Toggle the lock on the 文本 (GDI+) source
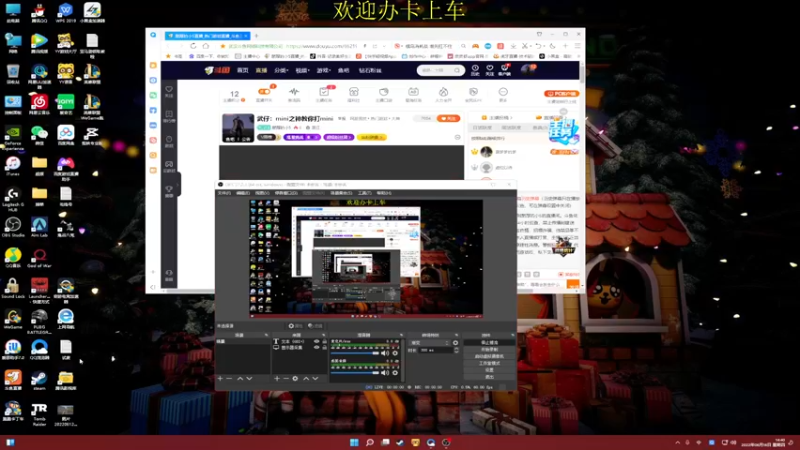 pos(324,341)
